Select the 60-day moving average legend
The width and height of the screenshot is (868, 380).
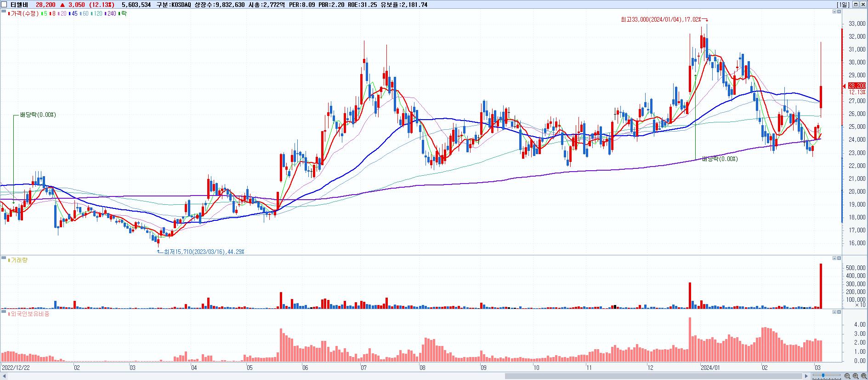[84, 14]
